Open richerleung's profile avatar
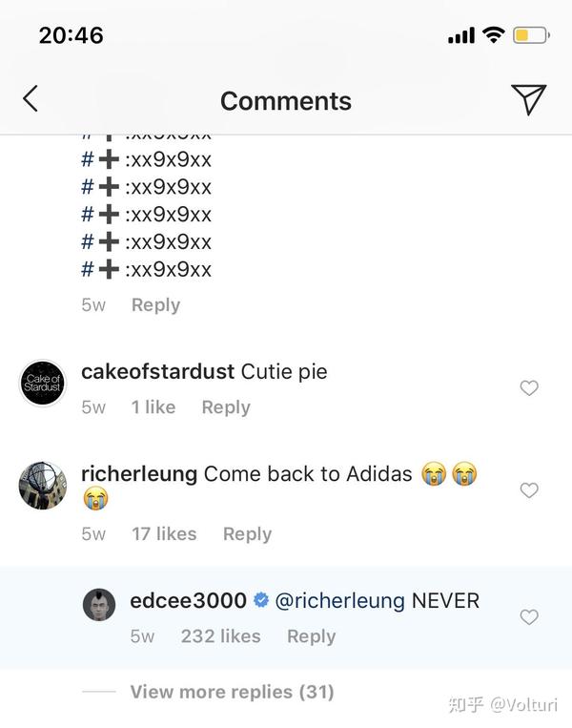This screenshot has width=572, height=728. click(43, 486)
